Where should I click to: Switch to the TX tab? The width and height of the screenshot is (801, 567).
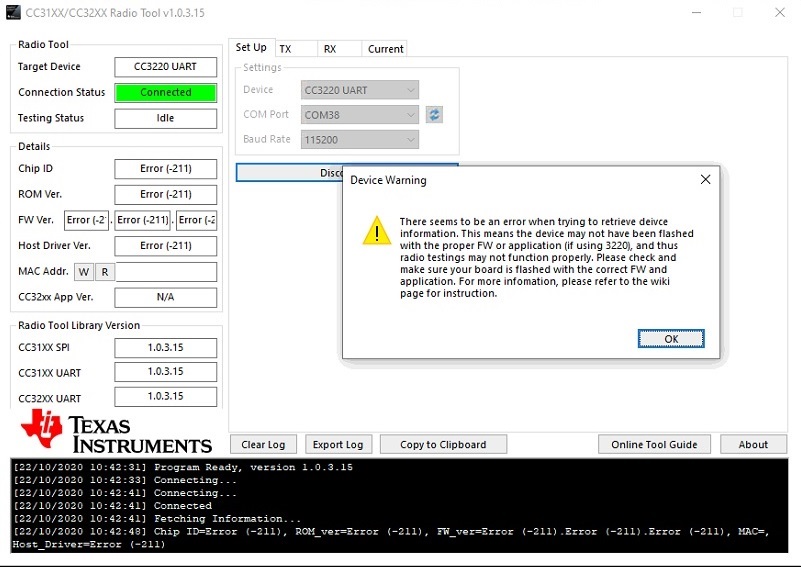click(296, 49)
